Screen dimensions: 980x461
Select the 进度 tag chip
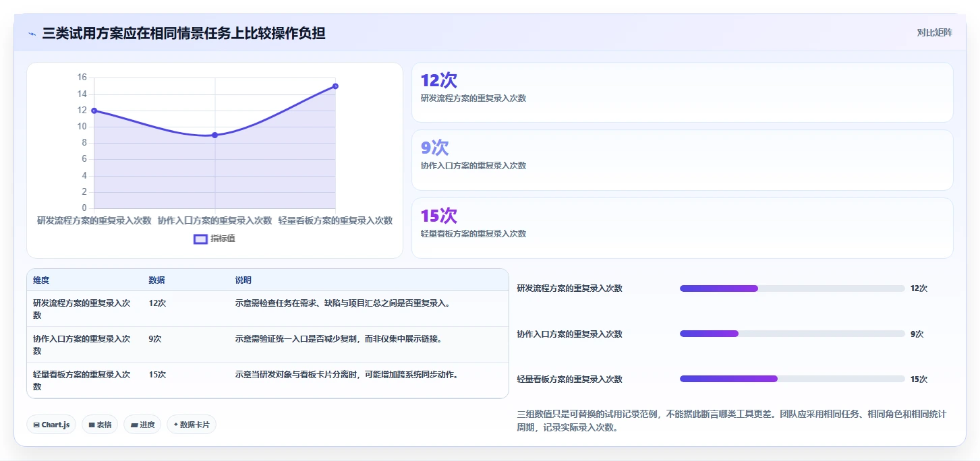(142, 425)
